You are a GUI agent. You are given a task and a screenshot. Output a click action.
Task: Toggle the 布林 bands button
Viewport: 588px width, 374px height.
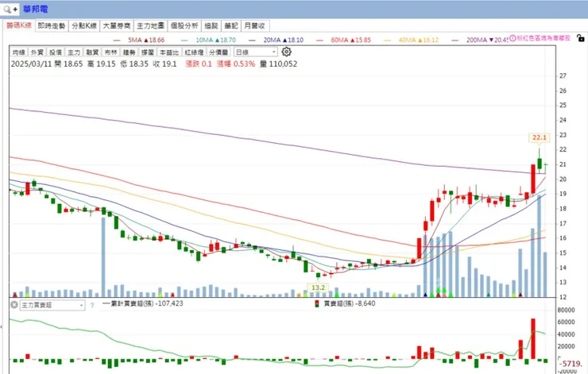(x=110, y=52)
